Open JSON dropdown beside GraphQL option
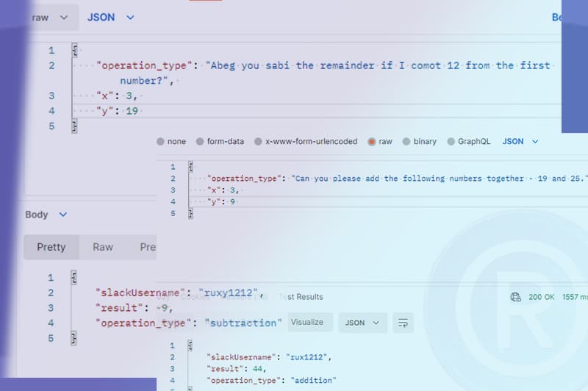Image resolution: width=588 pixels, height=391 pixels. (x=520, y=141)
